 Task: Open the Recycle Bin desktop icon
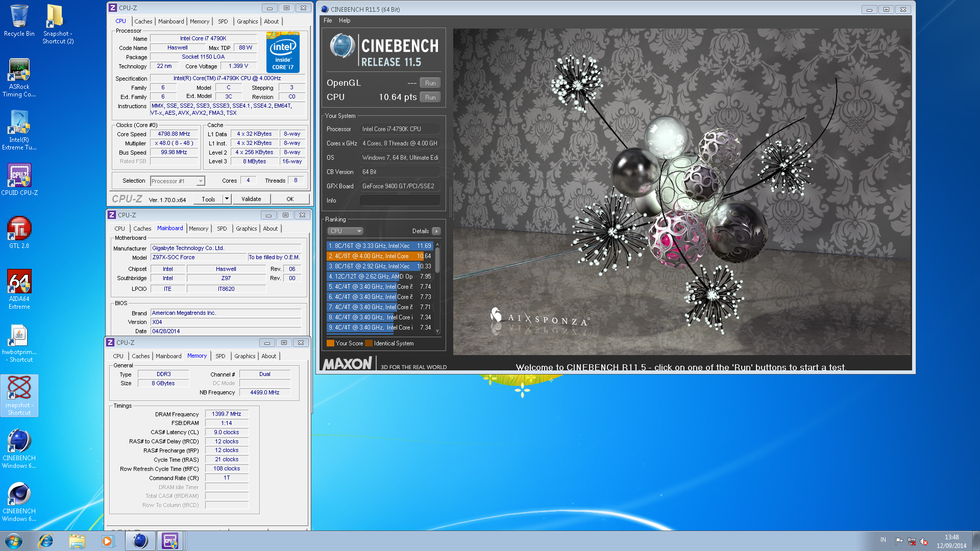coord(19,20)
